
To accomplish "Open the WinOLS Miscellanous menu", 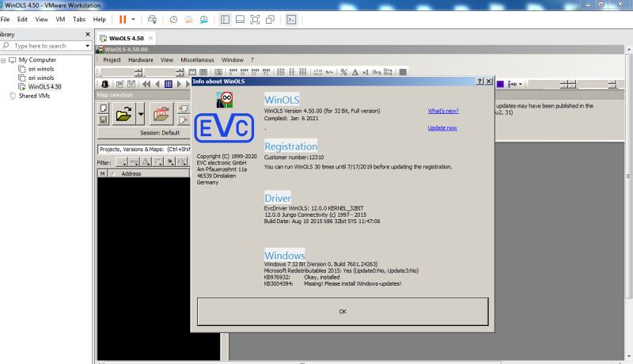I will pos(197,59).
